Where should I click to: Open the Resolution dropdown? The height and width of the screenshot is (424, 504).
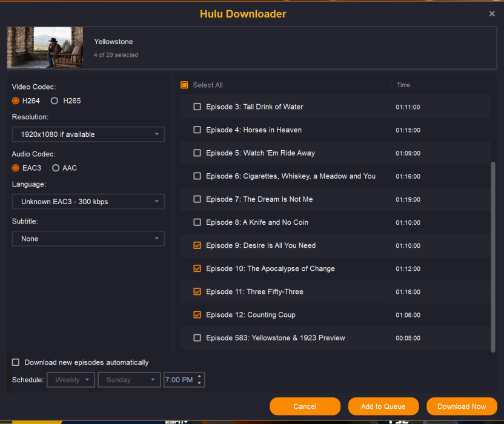point(88,134)
